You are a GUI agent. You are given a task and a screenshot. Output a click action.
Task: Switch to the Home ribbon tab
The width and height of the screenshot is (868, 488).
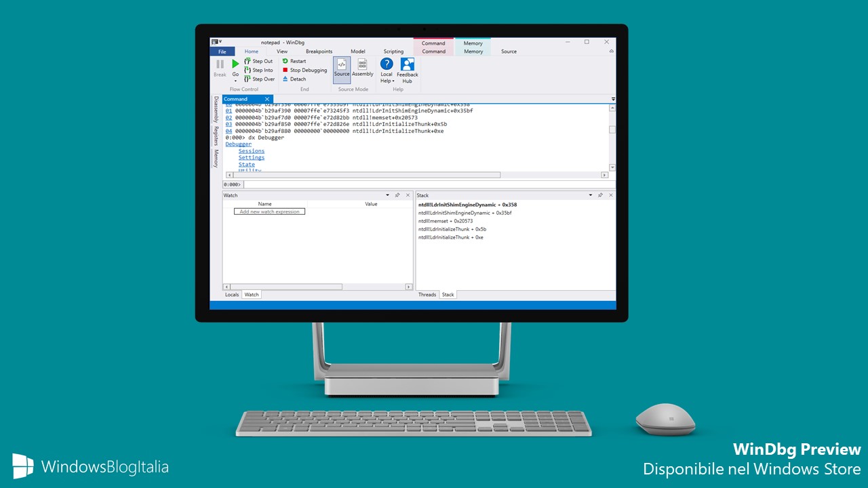pos(251,52)
